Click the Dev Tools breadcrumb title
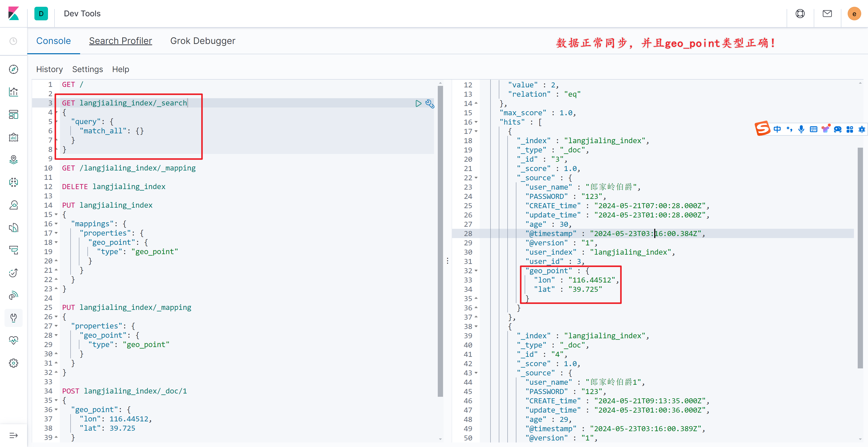The image size is (868, 447). pyautogui.click(x=82, y=14)
